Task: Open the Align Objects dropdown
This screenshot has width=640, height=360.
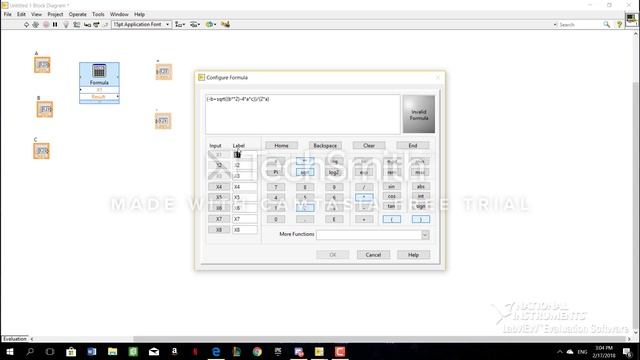Action: 180,24
